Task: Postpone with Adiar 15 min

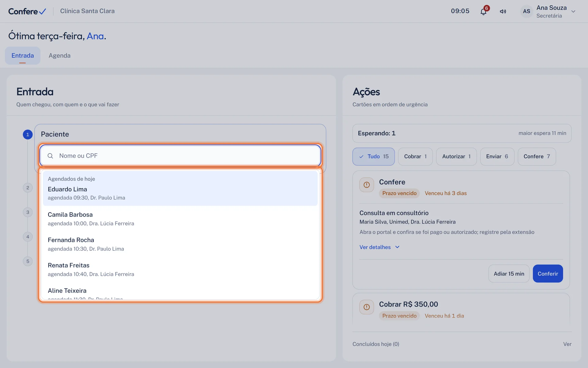Action: pos(509,274)
